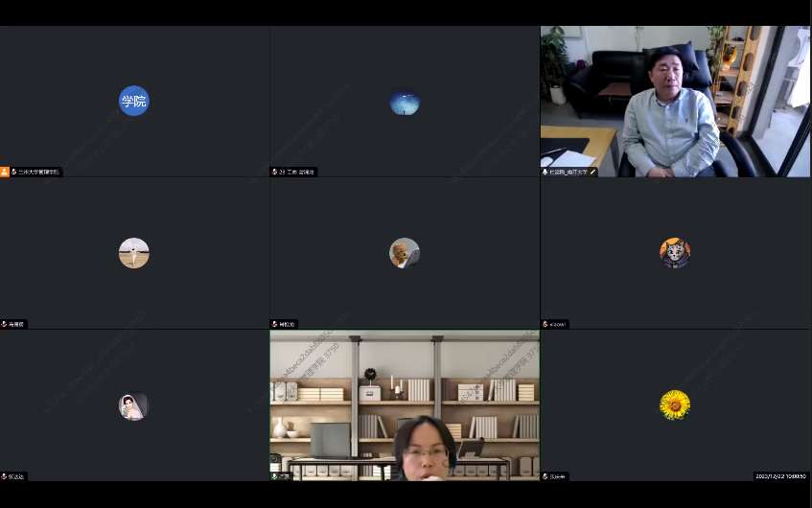812x508 pixels.
Task: Select the bride in white veil avatar
Action: [134, 405]
